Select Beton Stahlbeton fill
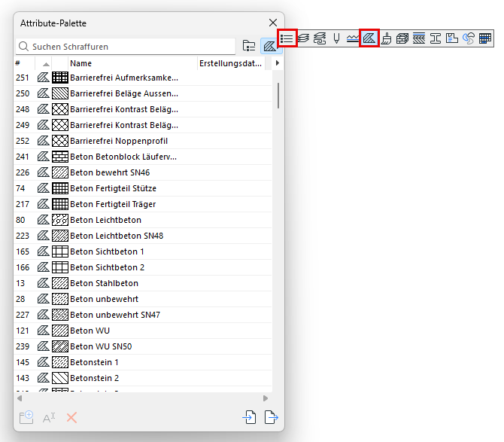This screenshot has height=442, width=504. (x=143, y=283)
